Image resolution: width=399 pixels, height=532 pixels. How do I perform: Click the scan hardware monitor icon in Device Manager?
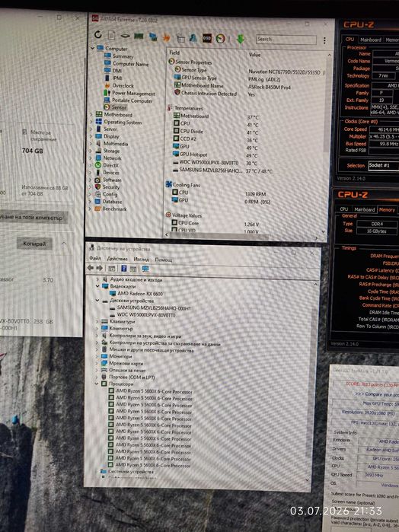(145, 269)
